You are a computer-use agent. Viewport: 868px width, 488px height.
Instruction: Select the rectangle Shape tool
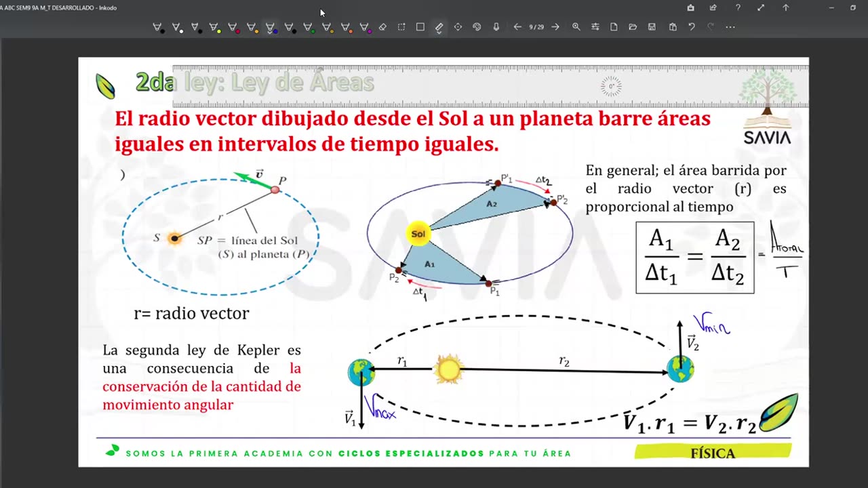420,27
